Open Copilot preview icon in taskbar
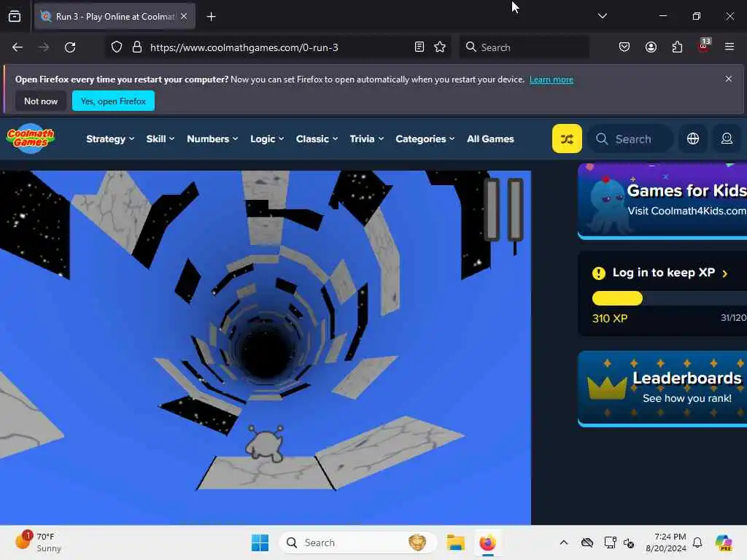Viewport: 747px width, 560px height. [723, 542]
